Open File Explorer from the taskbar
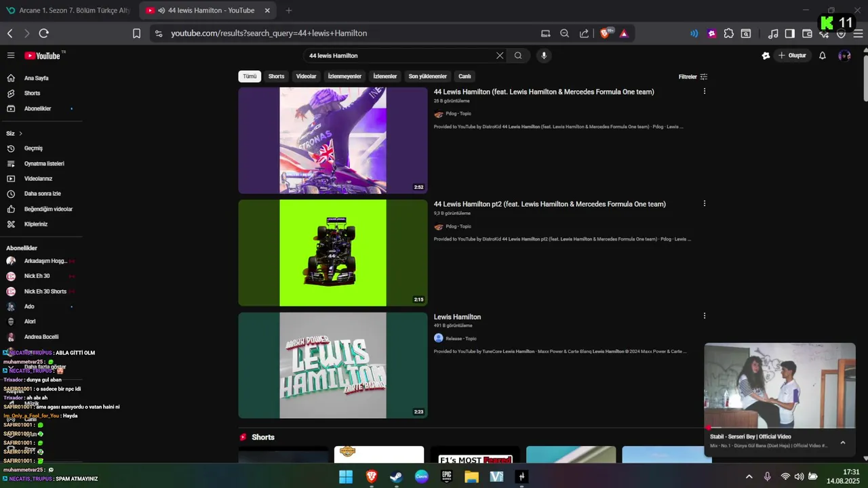Image resolution: width=868 pixels, height=488 pixels. pyautogui.click(x=471, y=476)
